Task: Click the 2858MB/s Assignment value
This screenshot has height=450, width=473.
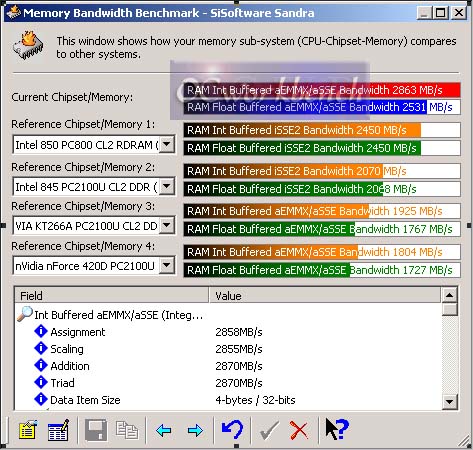Action: coord(239,332)
